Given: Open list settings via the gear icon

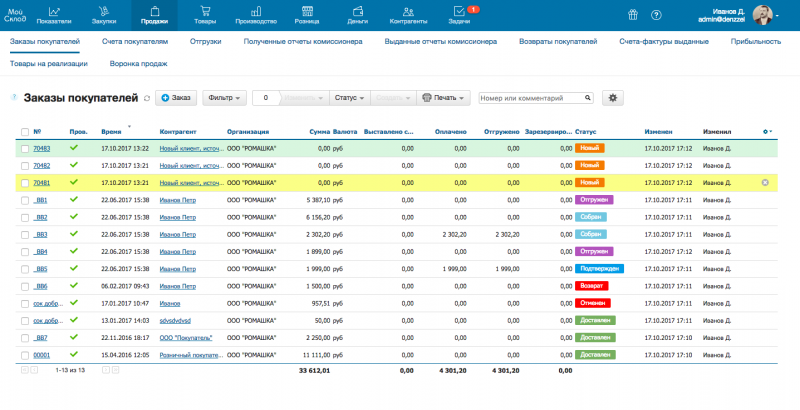Looking at the screenshot, I should (x=613, y=98).
